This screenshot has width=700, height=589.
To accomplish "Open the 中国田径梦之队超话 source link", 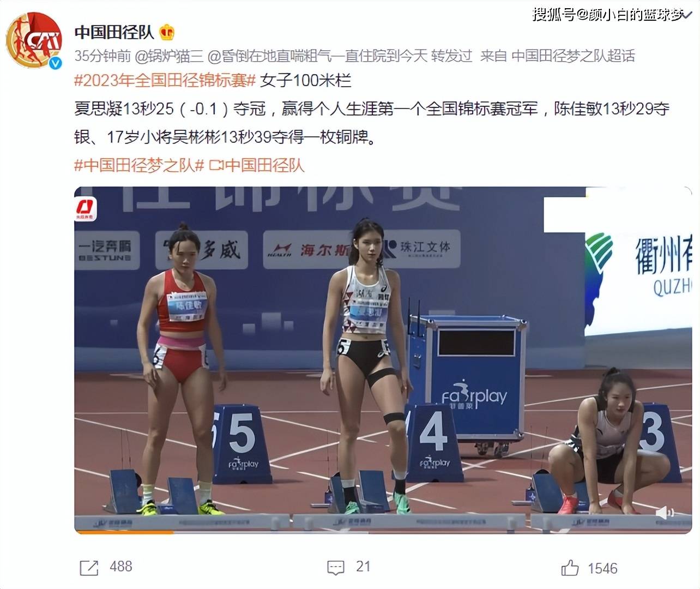I will click(574, 56).
